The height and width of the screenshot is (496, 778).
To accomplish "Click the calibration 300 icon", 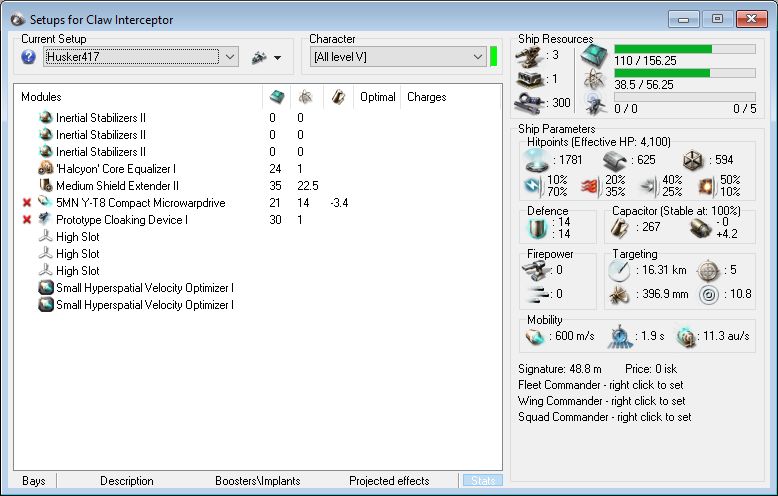I will 529,103.
